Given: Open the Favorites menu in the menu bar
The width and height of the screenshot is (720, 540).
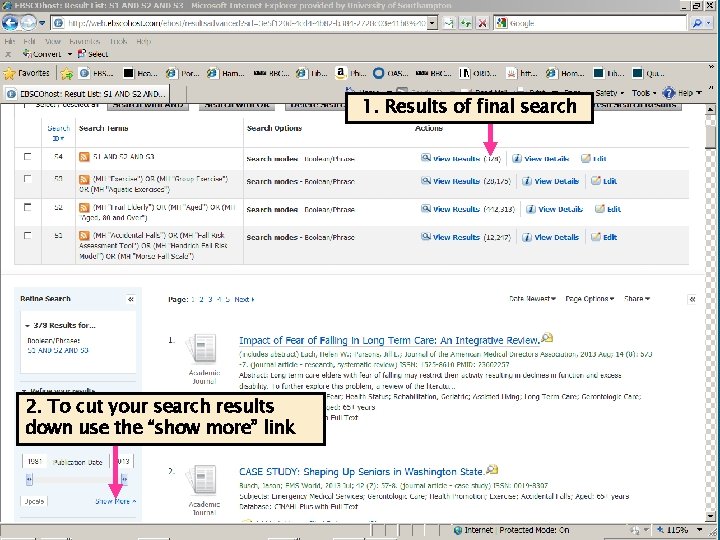Looking at the screenshot, I should pyautogui.click(x=84, y=41).
